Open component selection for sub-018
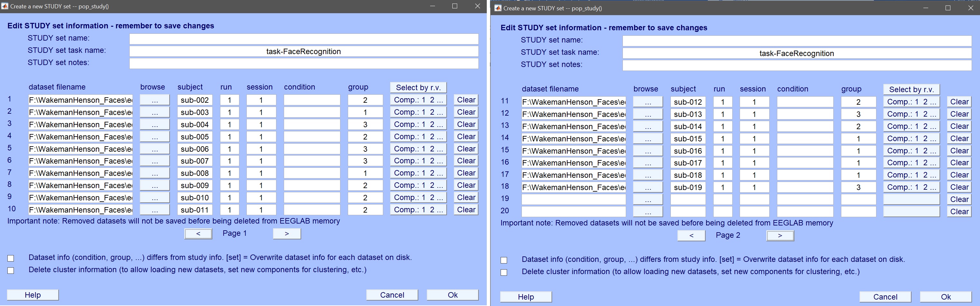This screenshot has height=306, width=980. [x=911, y=175]
